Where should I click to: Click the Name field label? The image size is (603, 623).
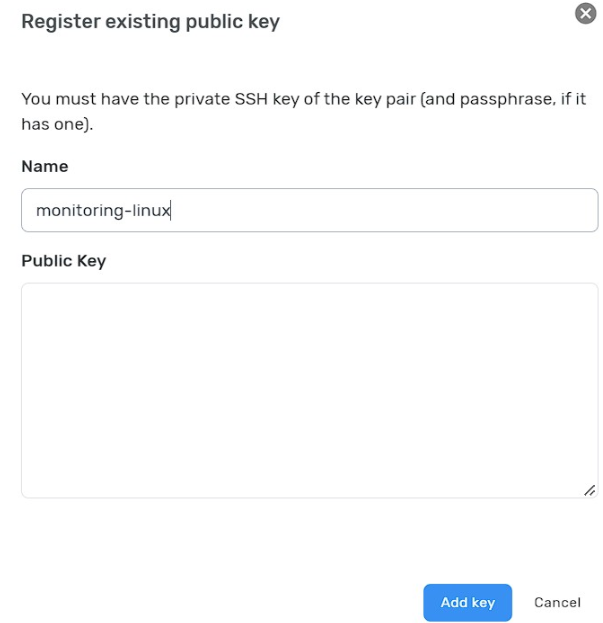(x=45, y=166)
